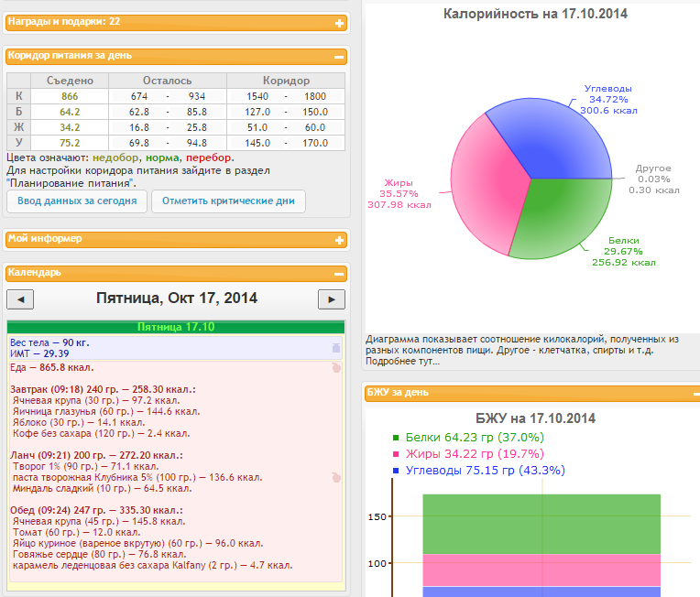The image size is (700, 597).
Task: Click eaten fat value 34.2
Action: pos(70,127)
